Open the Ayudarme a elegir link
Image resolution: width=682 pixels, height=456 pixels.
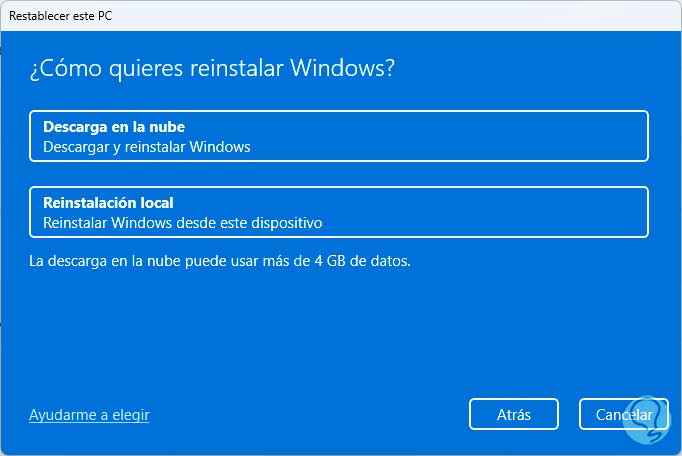[89, 415]
